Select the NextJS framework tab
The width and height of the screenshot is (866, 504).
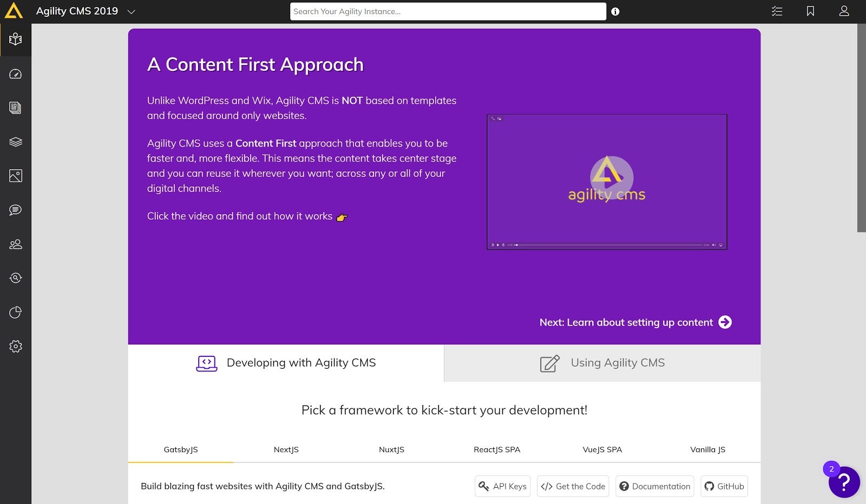(x=286, y=449)
